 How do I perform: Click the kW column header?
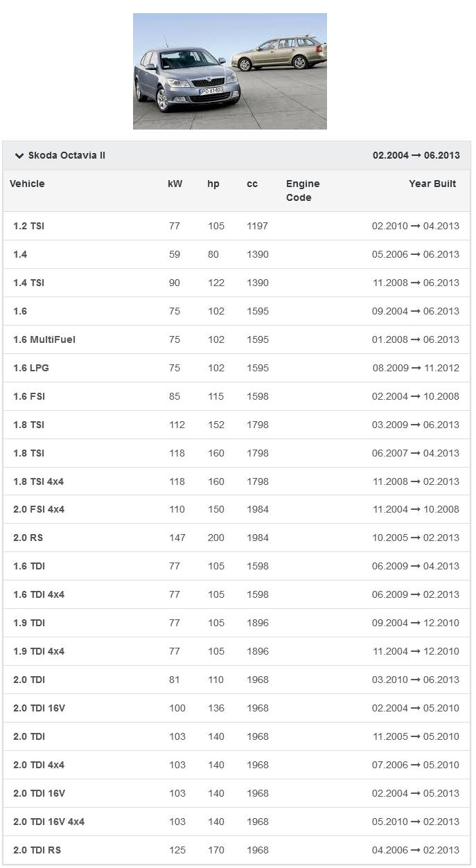pos(175,184)
